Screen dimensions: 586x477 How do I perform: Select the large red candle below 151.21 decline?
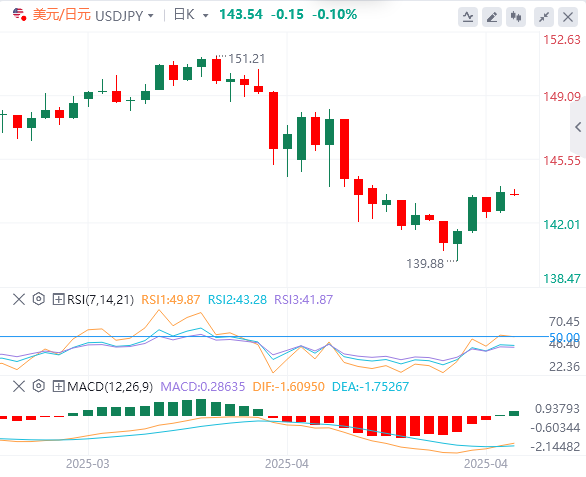pyautogui.click(x=274, y=120)
